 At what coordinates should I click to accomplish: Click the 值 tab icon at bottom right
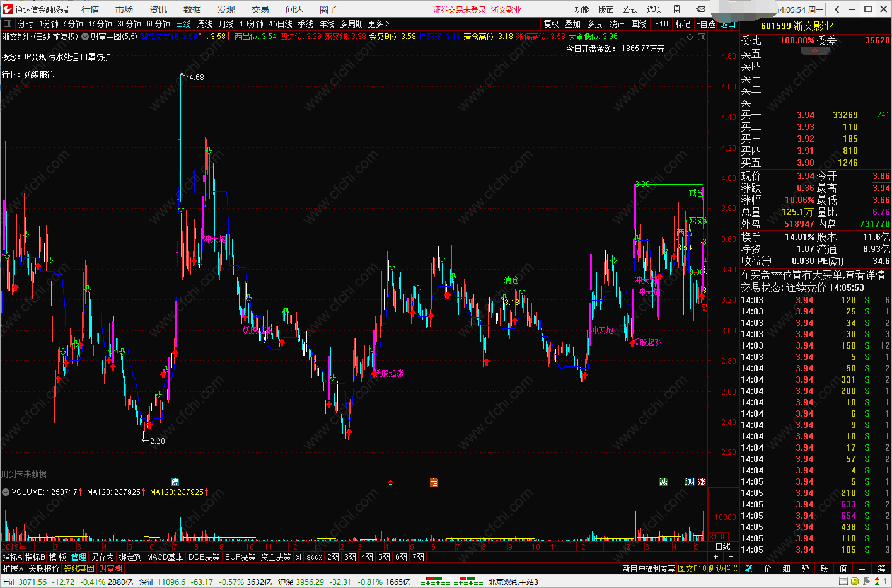(x=843, y=568)
